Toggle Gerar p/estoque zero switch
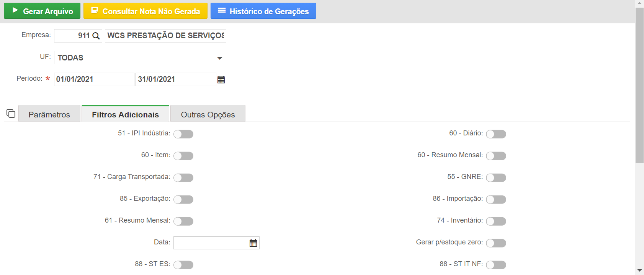 pyautogui.click(x=496, y=243)
